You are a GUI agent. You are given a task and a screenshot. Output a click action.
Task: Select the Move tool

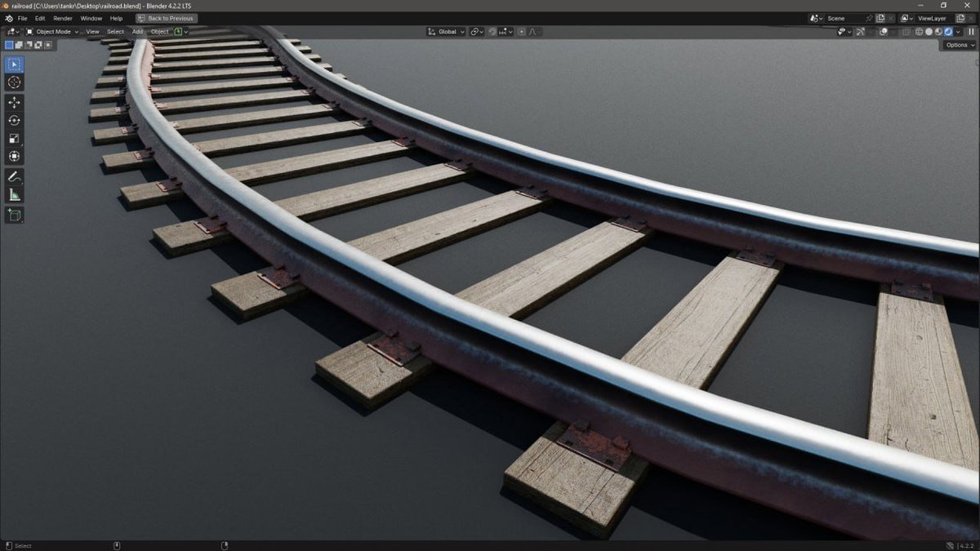(x=13, y=102)
